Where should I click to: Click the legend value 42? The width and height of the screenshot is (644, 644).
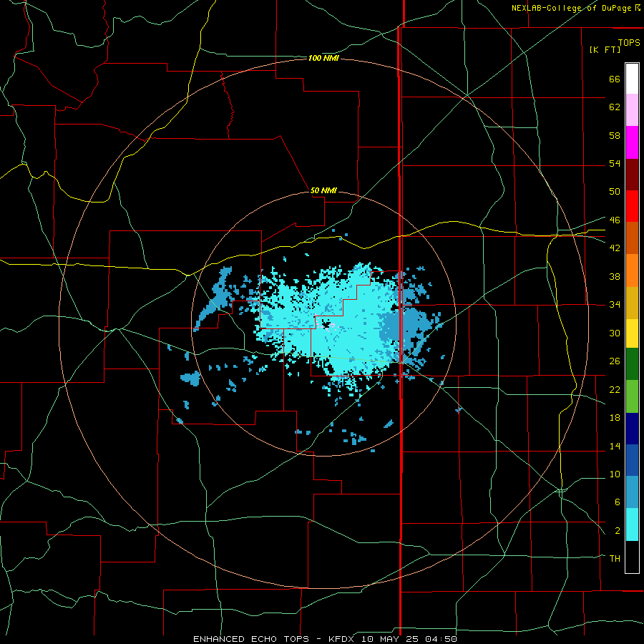[x=615, y=248]
